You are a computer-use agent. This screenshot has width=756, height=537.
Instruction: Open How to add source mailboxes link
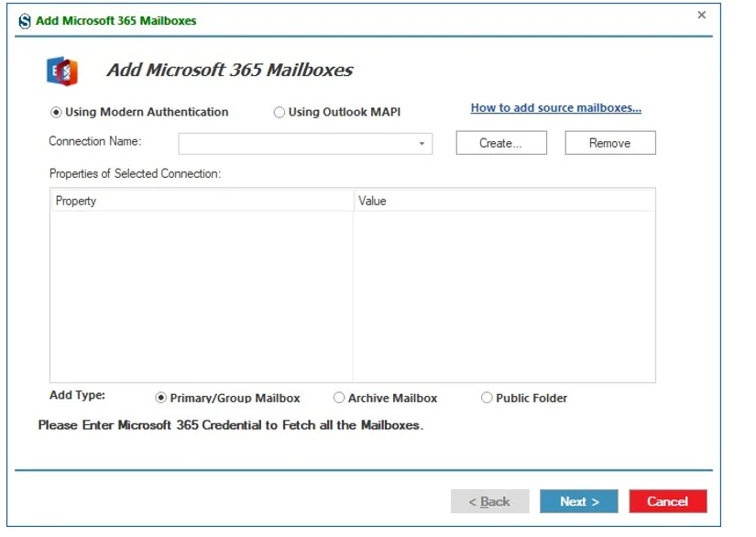556,108
